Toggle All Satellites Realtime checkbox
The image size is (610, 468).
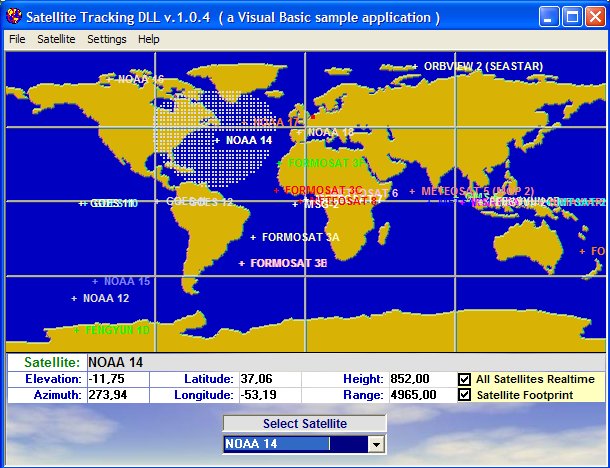464,379
